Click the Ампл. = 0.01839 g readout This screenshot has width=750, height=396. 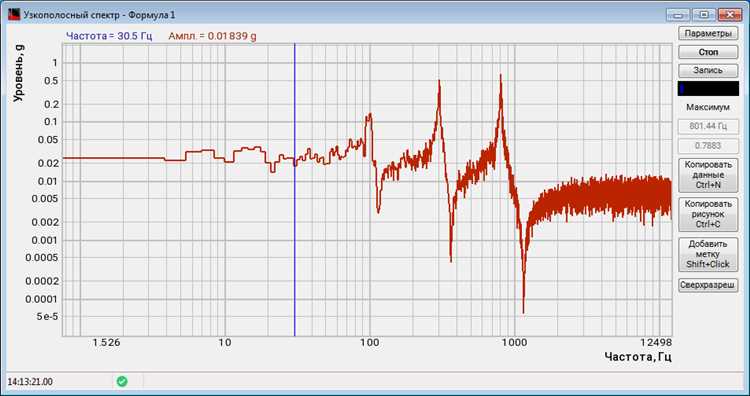pyautogui.click(x=212, y=36)
